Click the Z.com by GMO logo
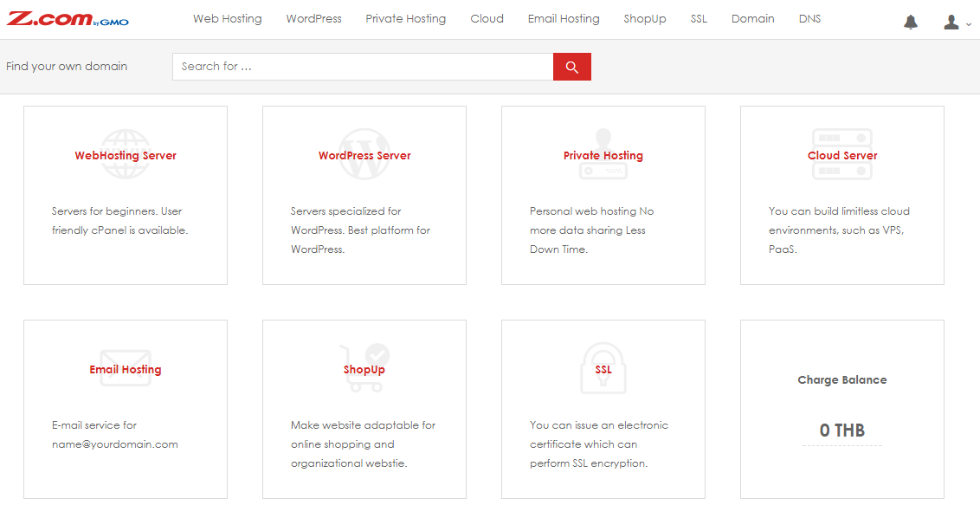This screenshot has height=518, width=980. 68,19
